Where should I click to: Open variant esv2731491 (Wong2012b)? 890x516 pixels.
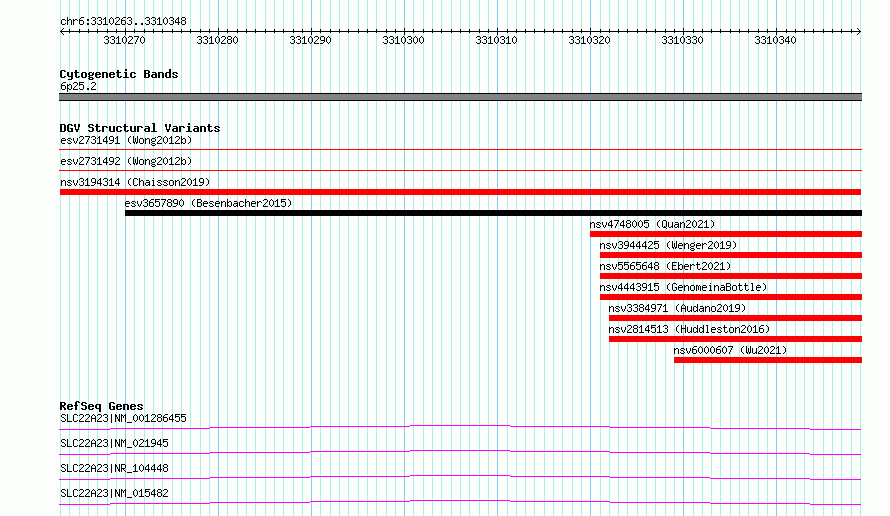126,140
